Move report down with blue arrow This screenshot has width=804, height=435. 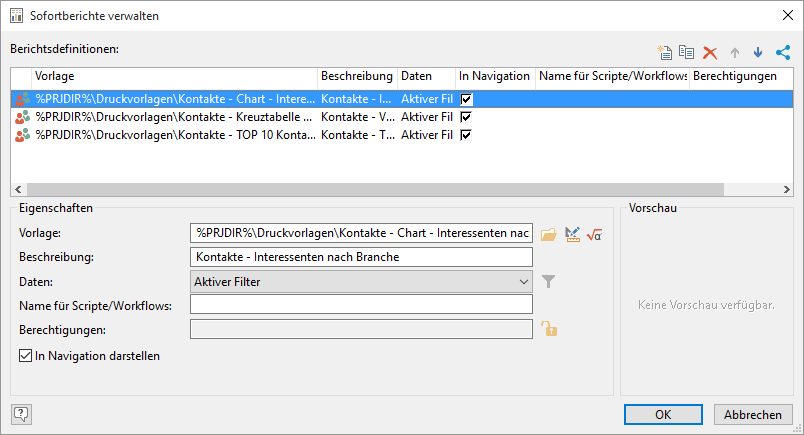[758, 53]
